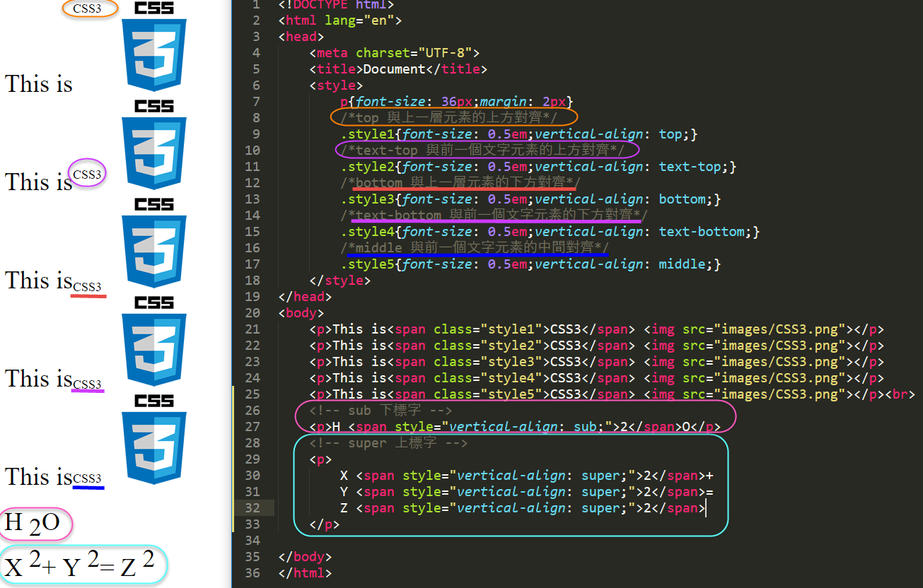
Task: Click the CSS3 logo beside orange-circled CSS3 text
Action: click(x=154, y=48)
